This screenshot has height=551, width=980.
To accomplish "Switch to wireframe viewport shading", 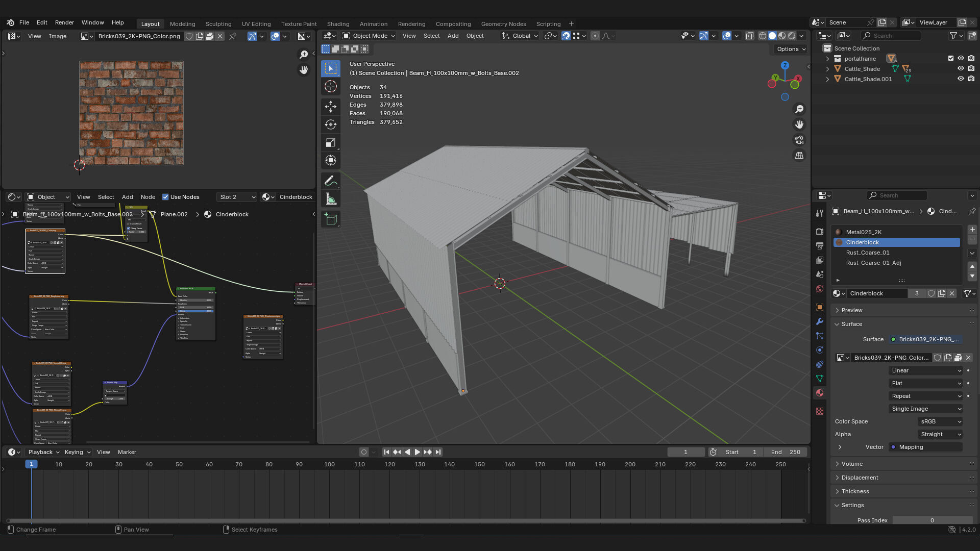I will [x=762, y=36].
